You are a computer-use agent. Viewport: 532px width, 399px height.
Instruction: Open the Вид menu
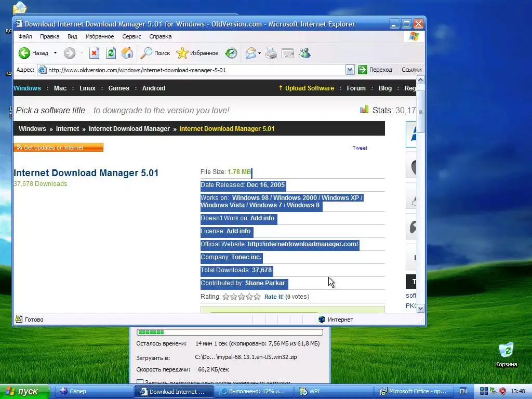tap(72, 36)
